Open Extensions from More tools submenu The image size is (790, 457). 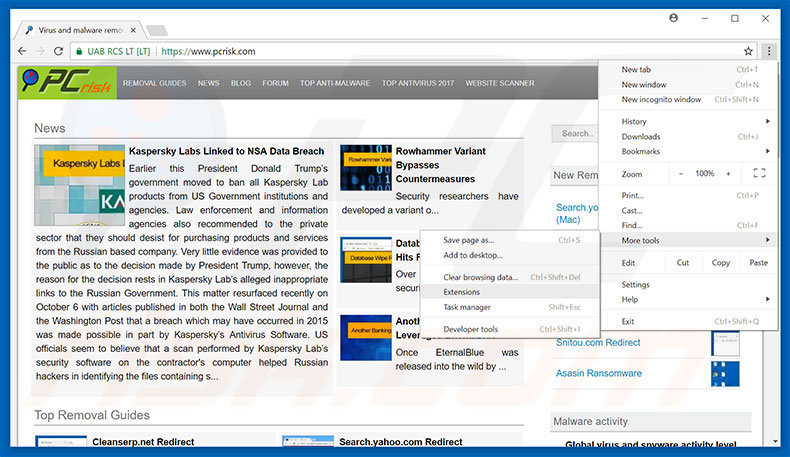point(509,292)
